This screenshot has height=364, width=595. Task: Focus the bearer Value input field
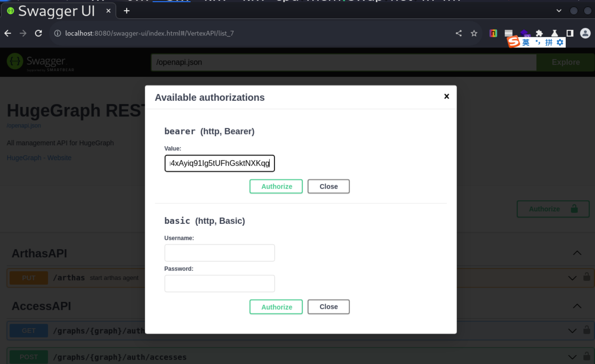coord(219,163)
